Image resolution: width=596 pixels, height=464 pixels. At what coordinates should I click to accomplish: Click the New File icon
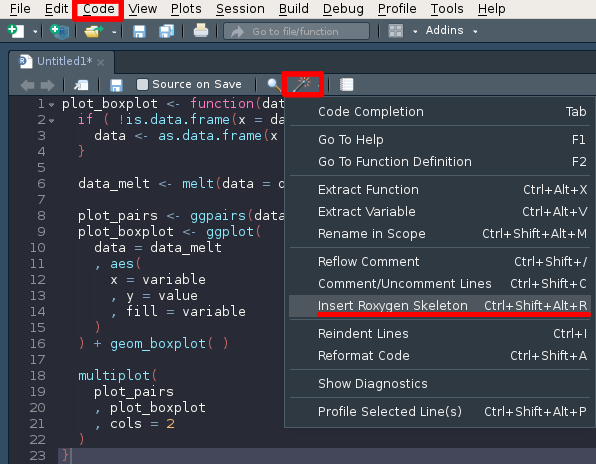pyautogui.click(x=16, y=31)
